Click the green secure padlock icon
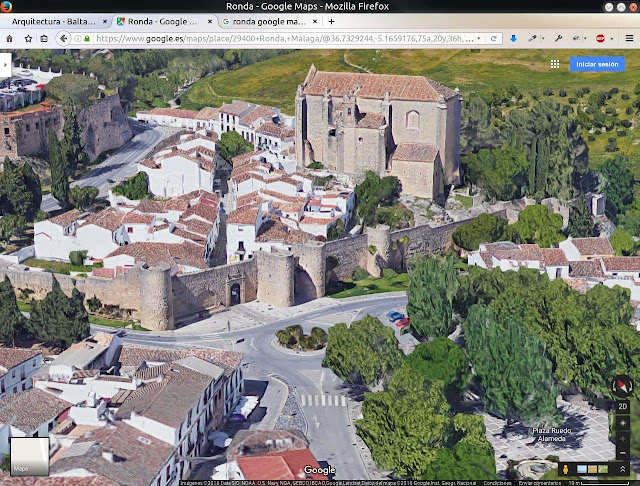This screenshot has width=640, height=486. [87, 38]
